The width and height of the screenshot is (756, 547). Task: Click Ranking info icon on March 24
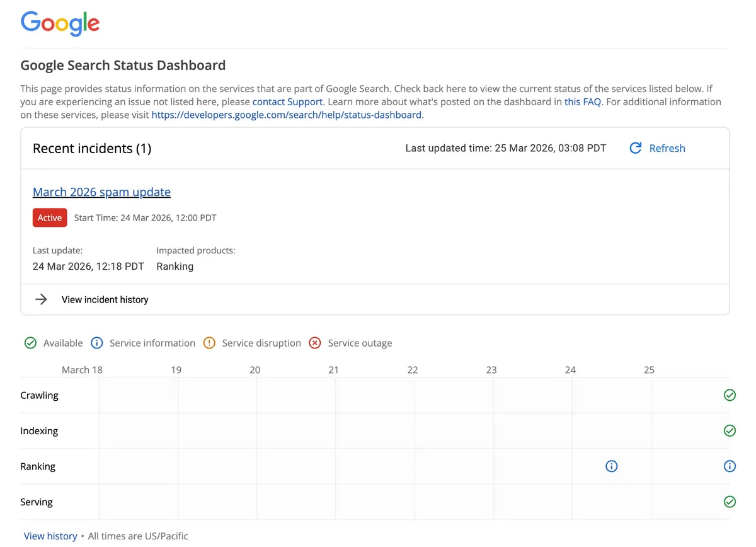tap(611, 466)
